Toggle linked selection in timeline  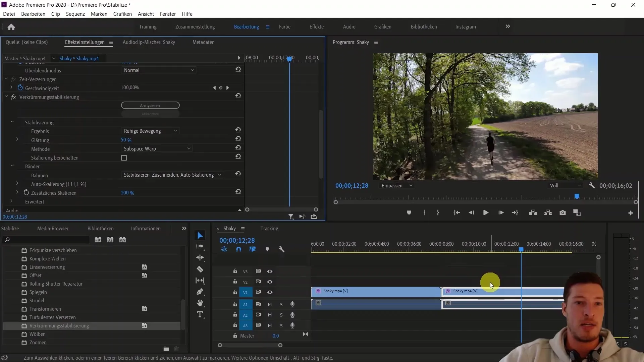coord(253,249)
